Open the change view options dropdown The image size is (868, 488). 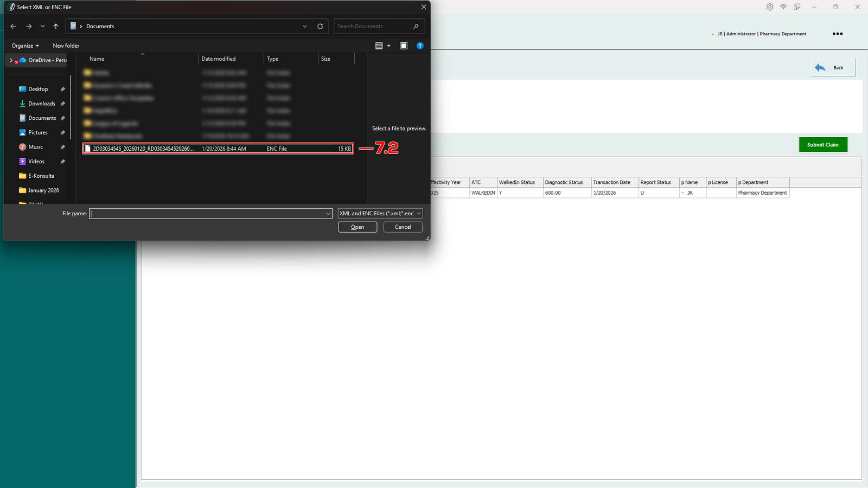388,46
